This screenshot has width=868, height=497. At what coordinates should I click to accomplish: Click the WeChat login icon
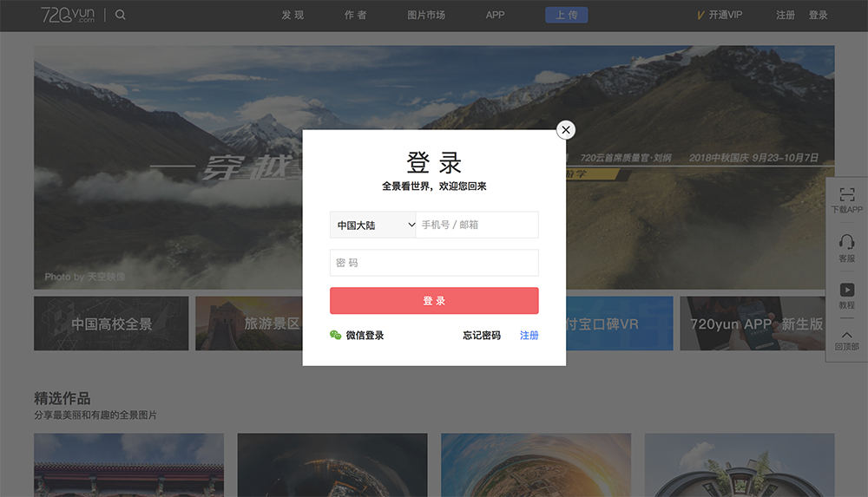coord(335,335)
